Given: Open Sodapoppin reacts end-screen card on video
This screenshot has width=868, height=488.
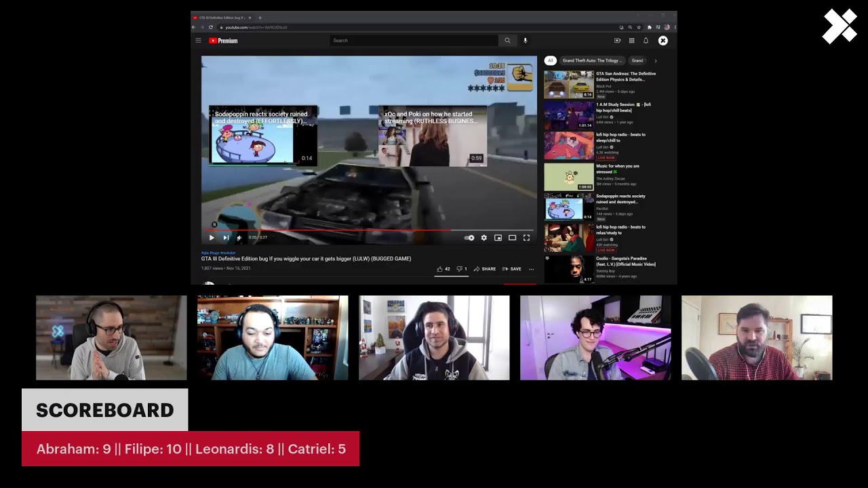Looking at the screenshot, I should point(263,136).
